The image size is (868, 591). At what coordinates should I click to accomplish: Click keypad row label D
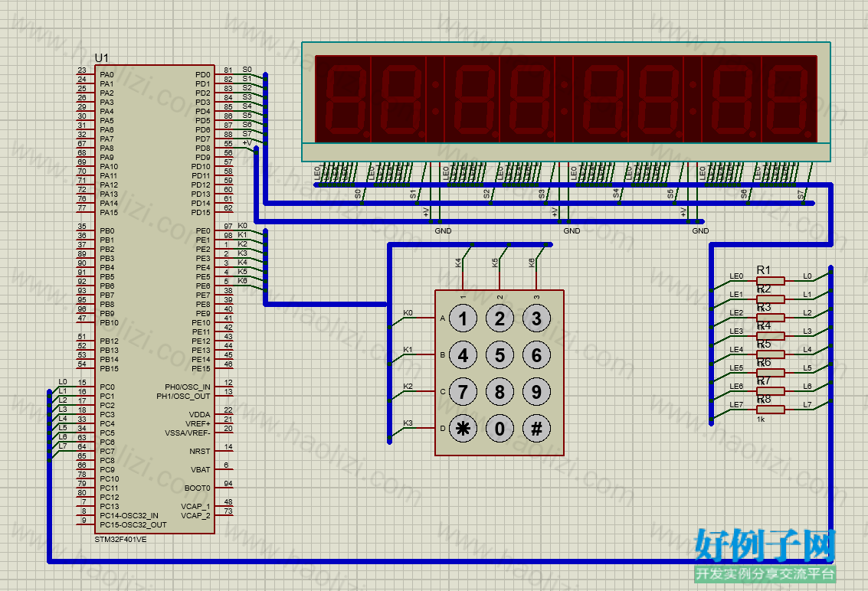pos(442,428)
